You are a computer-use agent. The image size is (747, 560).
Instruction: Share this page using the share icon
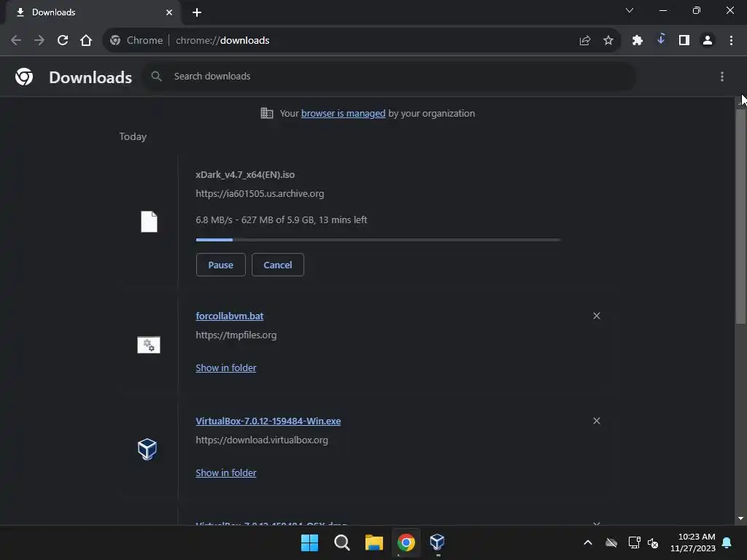tap(585, 41)
